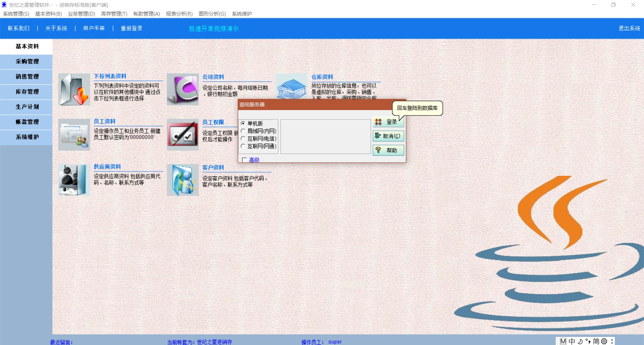Select the 生产计划 sidebar tab
This screenshot has height=345, width=644.
(x=26, y=107)
